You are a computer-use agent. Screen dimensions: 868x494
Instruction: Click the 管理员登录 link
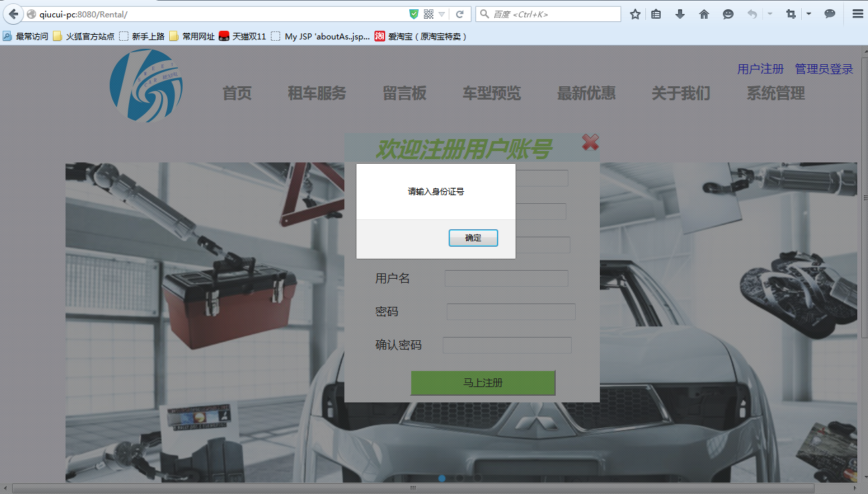824,69
